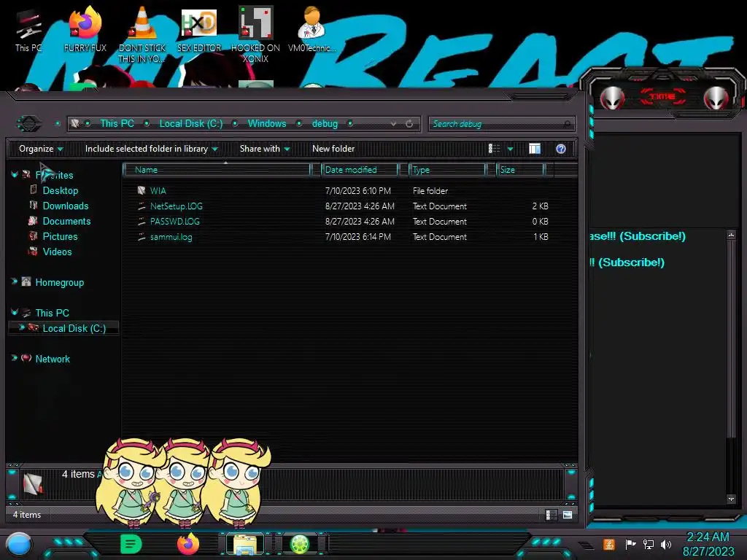The image size is (747, 560).
Task: Open the FURRY FUX Firefox desktop shortcut
Action: (85, 29)
